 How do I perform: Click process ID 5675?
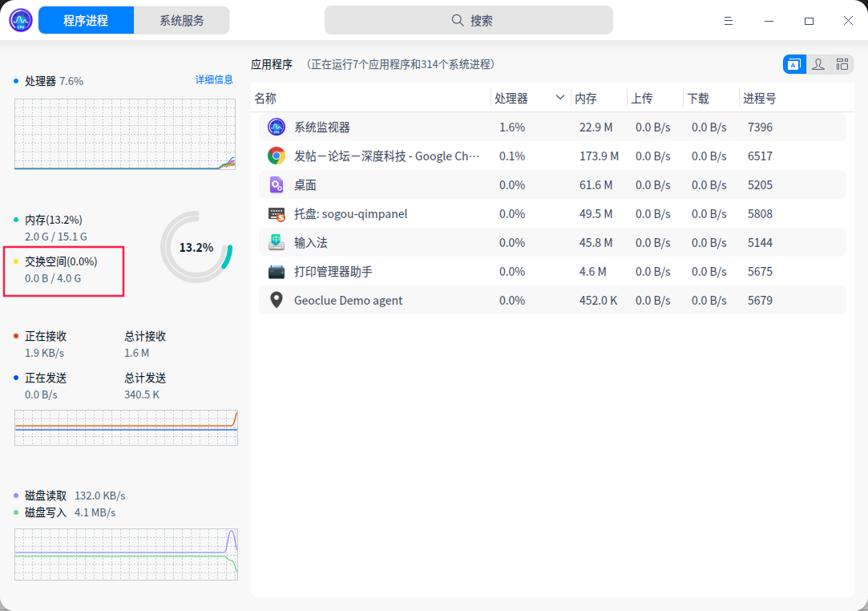click(x=760, y=272)
